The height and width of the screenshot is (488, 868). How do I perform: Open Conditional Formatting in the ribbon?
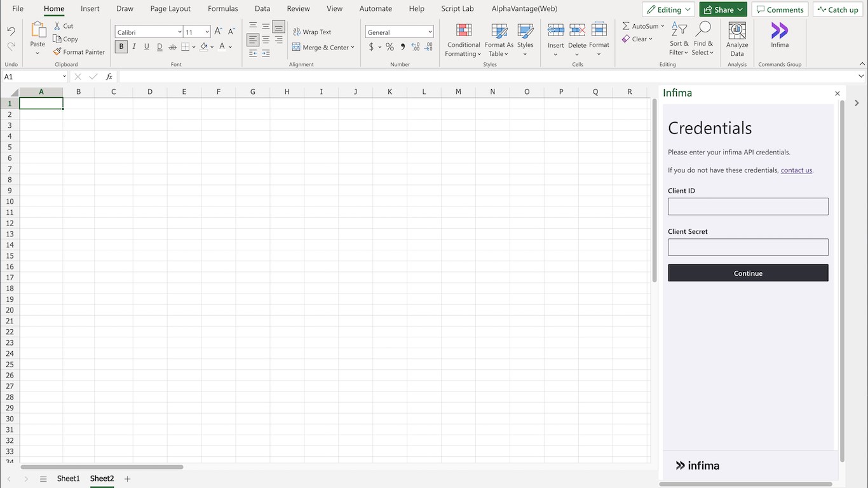(463, 40)
